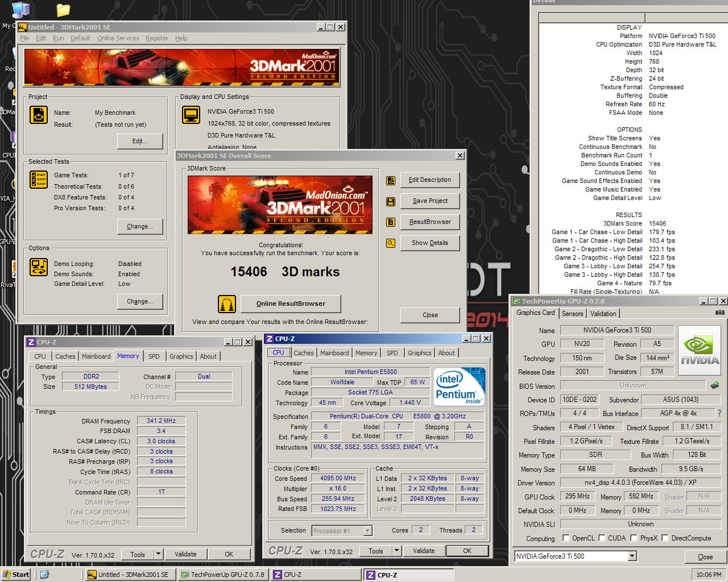The width and height of the screenshot is (728, 582).
Task: Click the Project icon in 3DMark window
Action: pos(39,115)
